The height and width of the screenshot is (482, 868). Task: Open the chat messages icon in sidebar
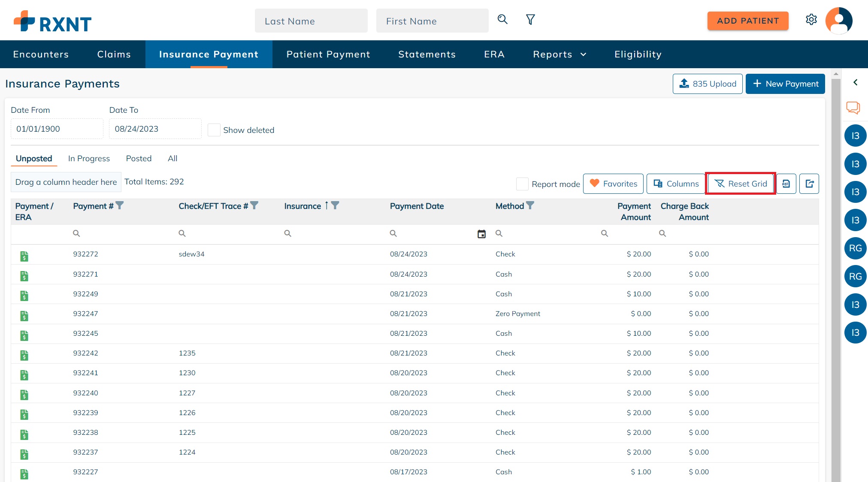(x=853, y=108)
